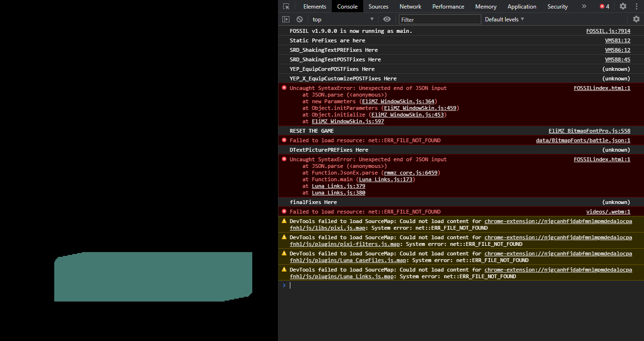Open the Default levels dropdown
644x341 pixels.
coord(505,19)
